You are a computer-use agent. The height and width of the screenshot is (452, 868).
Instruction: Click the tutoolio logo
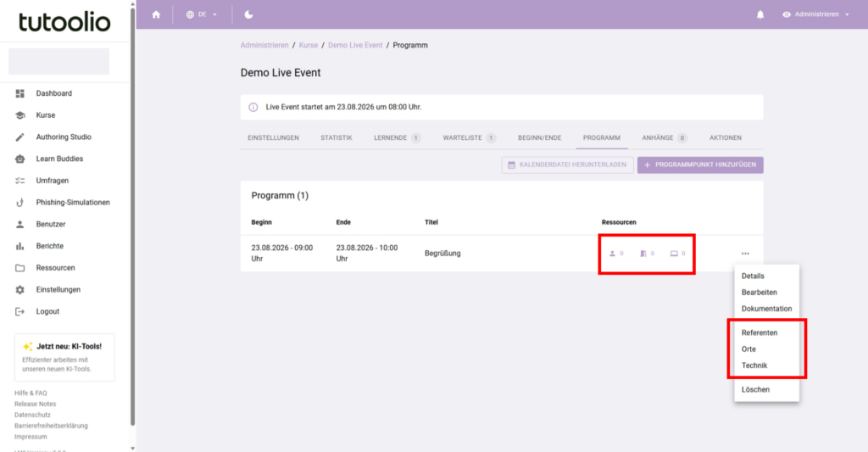64,22
